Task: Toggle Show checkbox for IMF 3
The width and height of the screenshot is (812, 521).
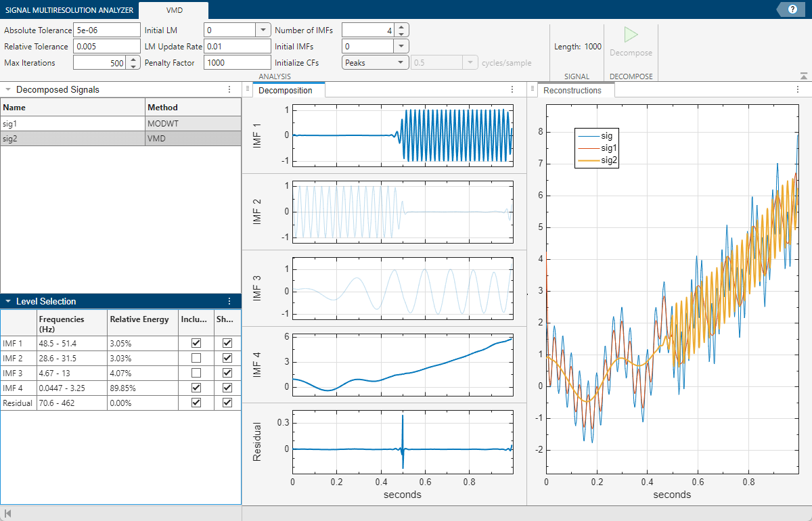Action: click(227, 373)
